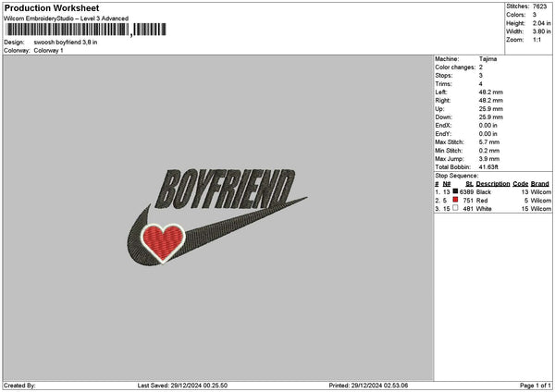This screenshot has width=555, height=392.
Task: Click the white color swatch in Stop Sequence
Action: [x=455, y=208]
